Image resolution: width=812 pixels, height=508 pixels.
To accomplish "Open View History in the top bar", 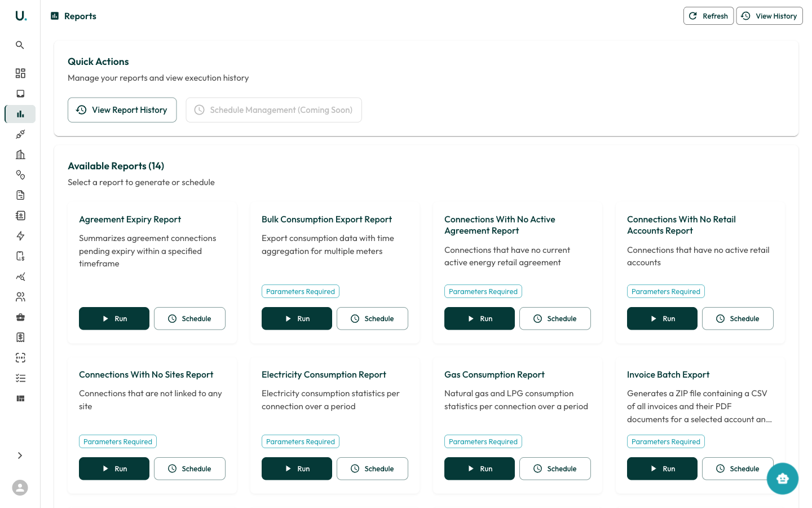I will tap(769, 16).
